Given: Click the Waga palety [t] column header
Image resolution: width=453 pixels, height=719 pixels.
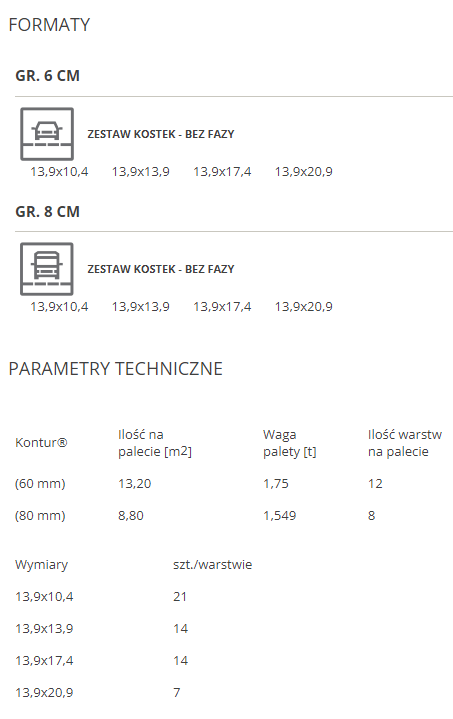Looking at the screenshot, I should click(290, 443).
